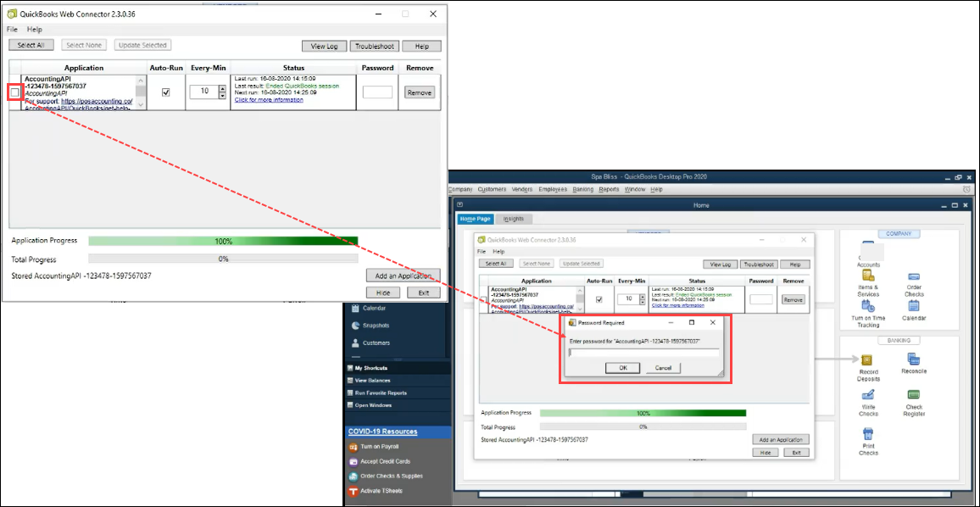
Task: Decrease Every-Min value in large Web Connector
Action: [x=222, y=95]
